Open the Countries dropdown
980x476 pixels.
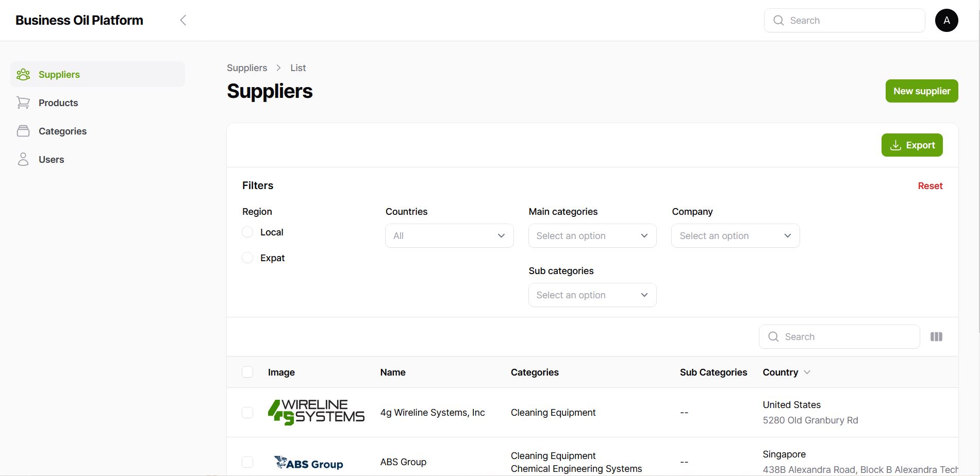(x=449, y=236)
